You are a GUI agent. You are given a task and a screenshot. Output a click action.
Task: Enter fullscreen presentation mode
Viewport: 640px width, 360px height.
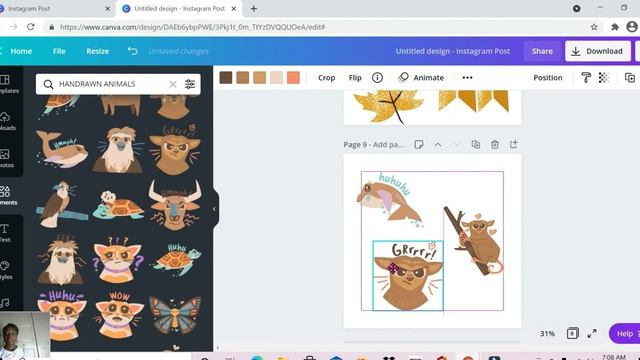pos(592,333)
